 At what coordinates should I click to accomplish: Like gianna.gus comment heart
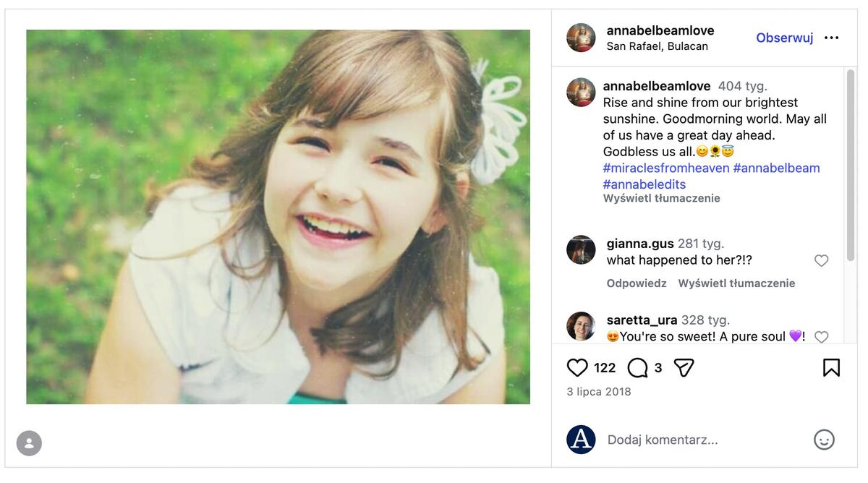pos(821,261)
